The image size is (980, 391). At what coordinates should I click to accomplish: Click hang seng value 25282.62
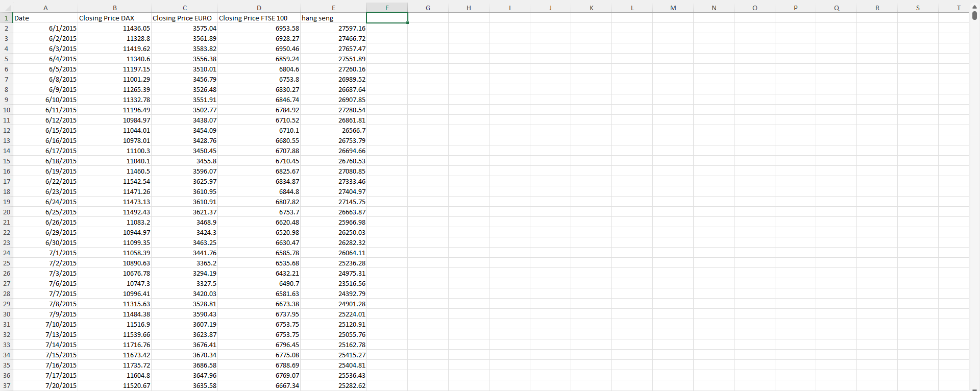(333, 385)
